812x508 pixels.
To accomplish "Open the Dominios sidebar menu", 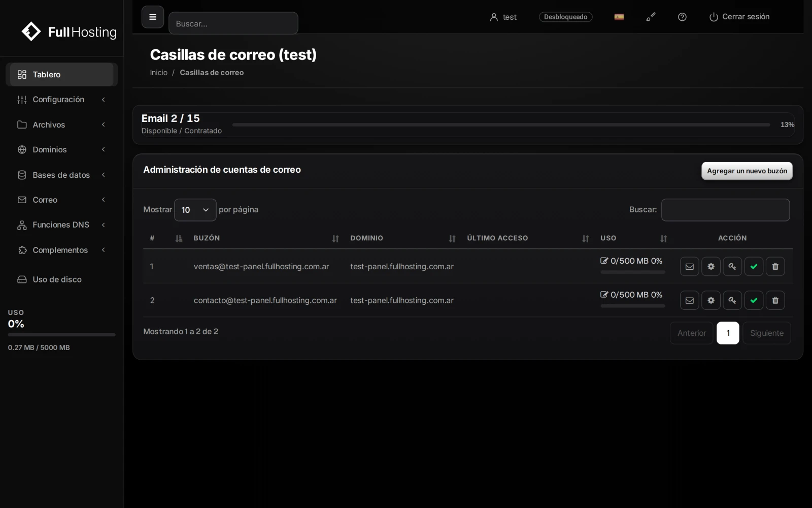I will (61, 149).
